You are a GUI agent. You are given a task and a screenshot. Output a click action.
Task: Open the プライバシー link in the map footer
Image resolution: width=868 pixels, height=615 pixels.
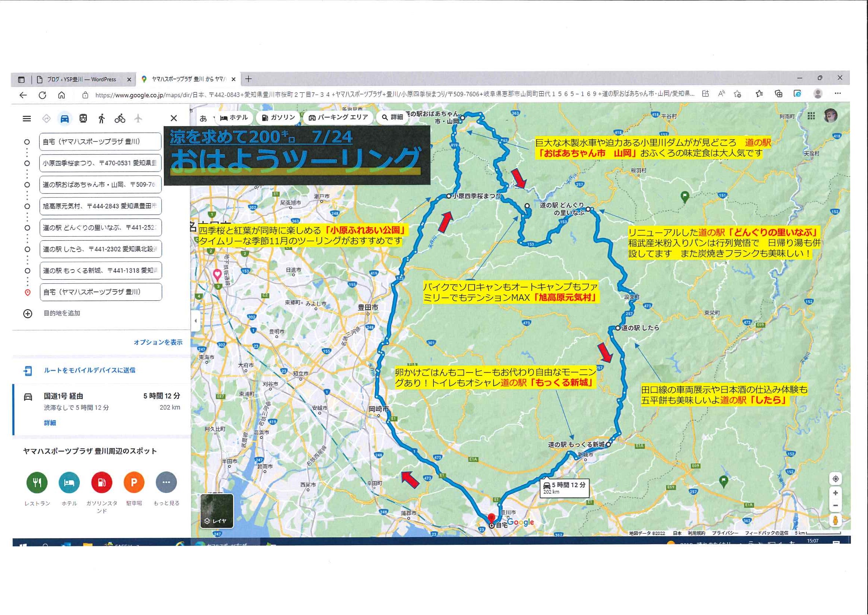coord(725,534)
